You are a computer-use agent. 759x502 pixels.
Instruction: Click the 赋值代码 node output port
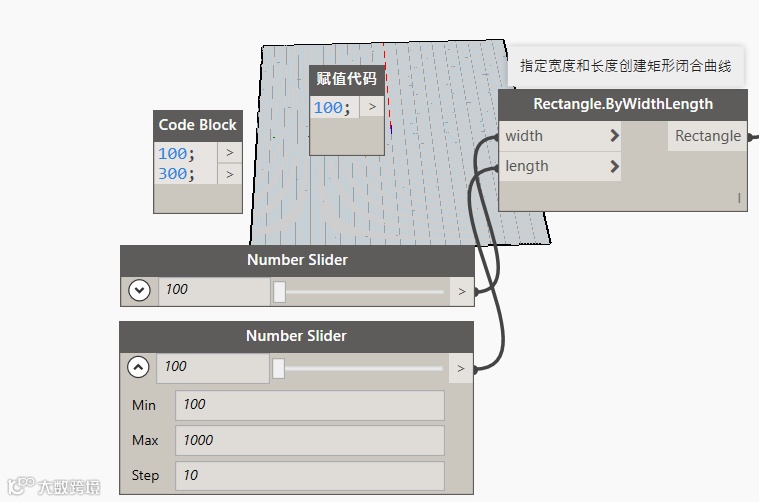click(372, 106)
